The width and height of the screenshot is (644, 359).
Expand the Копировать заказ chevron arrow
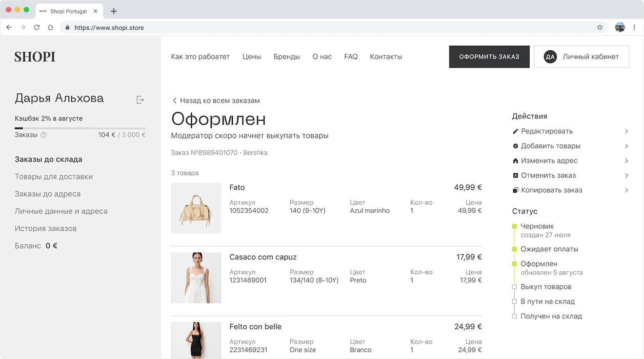(626, 190)
